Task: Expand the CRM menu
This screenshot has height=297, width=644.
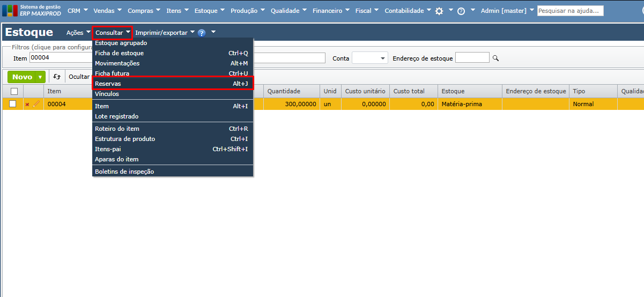Action: tap(78, 11)
